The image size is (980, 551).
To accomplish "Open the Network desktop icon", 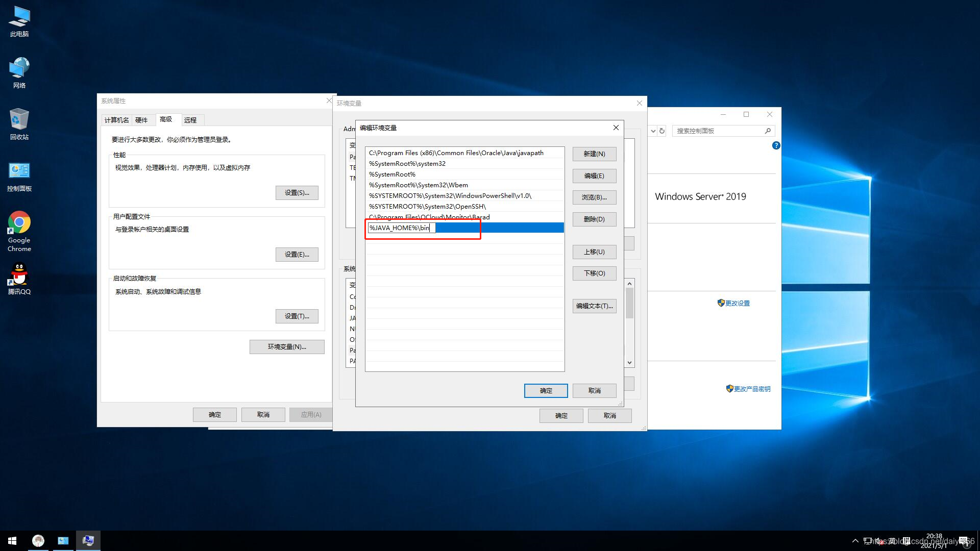I will point(19,68).
